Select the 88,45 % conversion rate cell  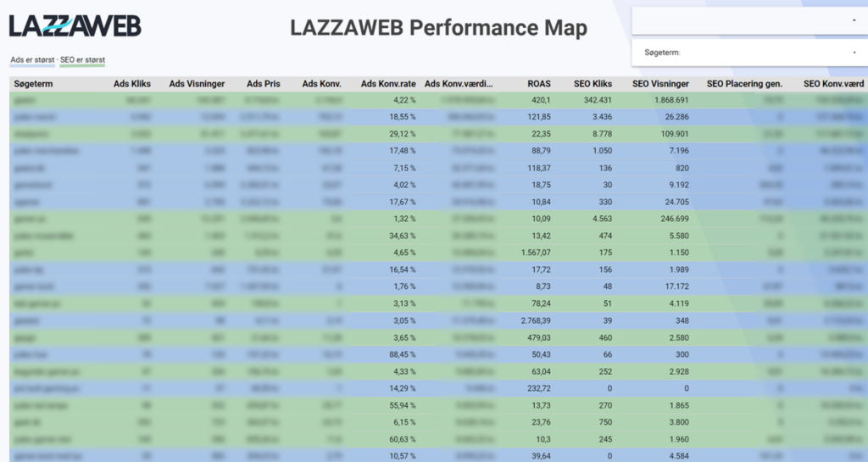coord(402,354)
